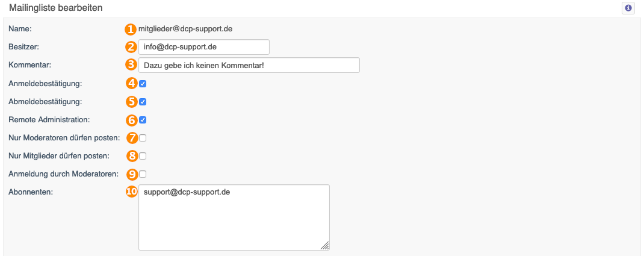The image size is (644, 256).
Task: Click the orange number 3 badge
Action: tap(131, 65)
